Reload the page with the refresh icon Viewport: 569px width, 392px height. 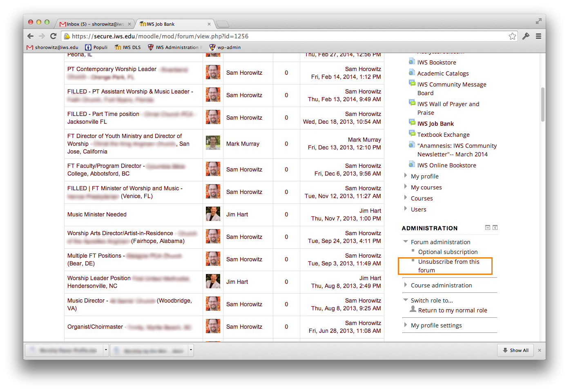pos(53,36)
